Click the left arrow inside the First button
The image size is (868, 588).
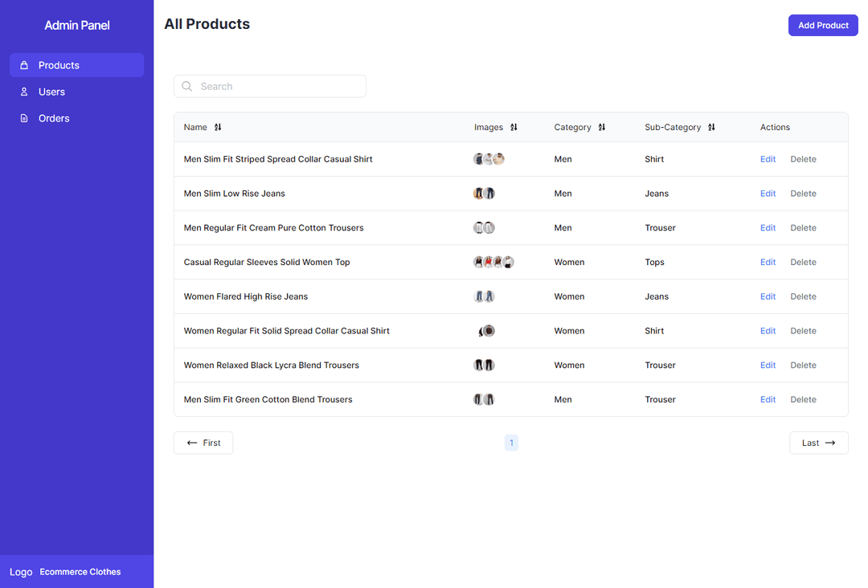click(190, 443)
